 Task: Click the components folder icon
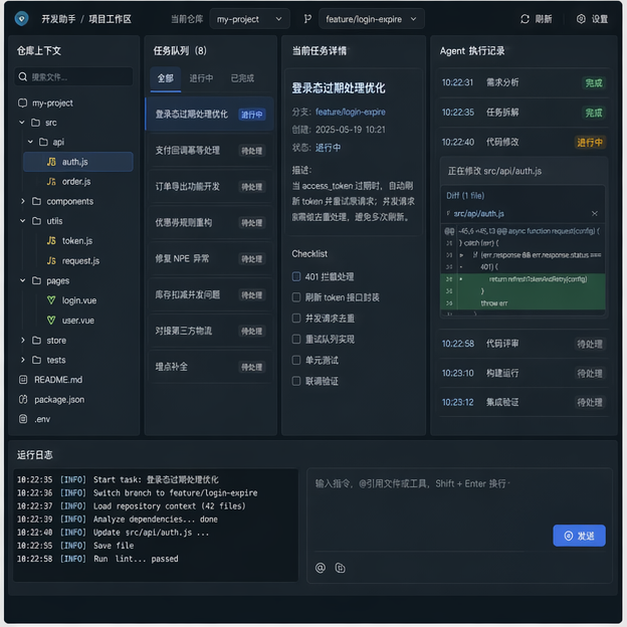(x=36, y=201)
